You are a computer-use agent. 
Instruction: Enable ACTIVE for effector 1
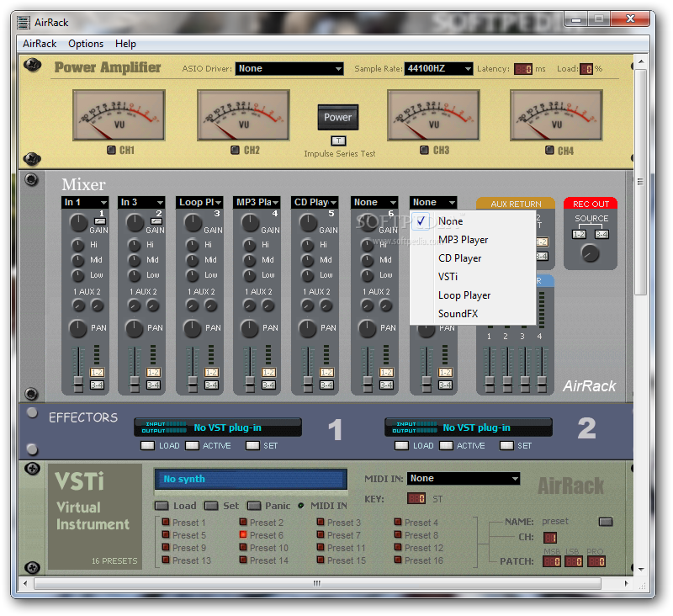192,445
